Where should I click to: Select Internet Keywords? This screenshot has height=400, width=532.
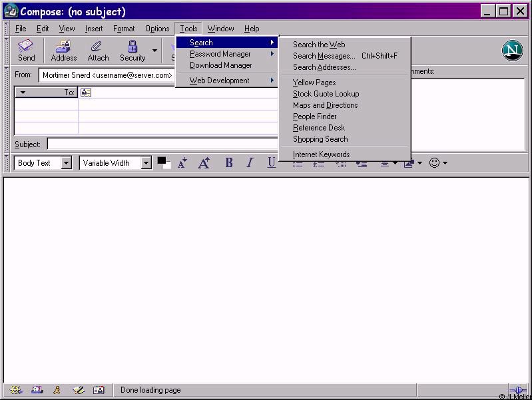(345, 154)
